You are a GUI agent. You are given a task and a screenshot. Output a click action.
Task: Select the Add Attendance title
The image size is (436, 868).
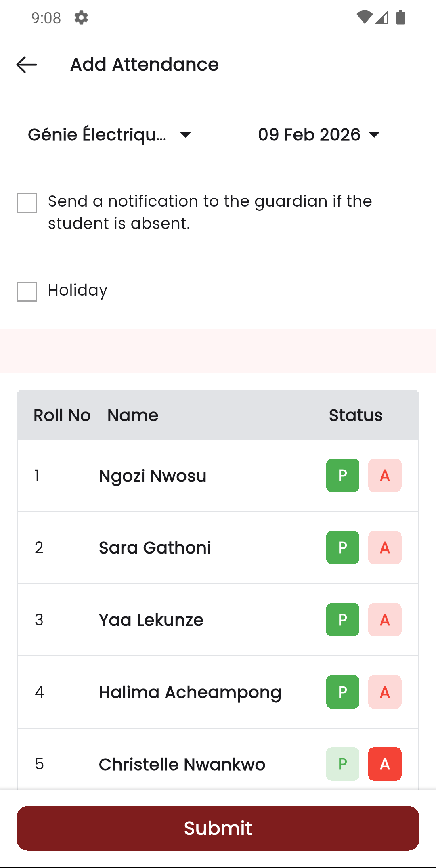point(144,64)
